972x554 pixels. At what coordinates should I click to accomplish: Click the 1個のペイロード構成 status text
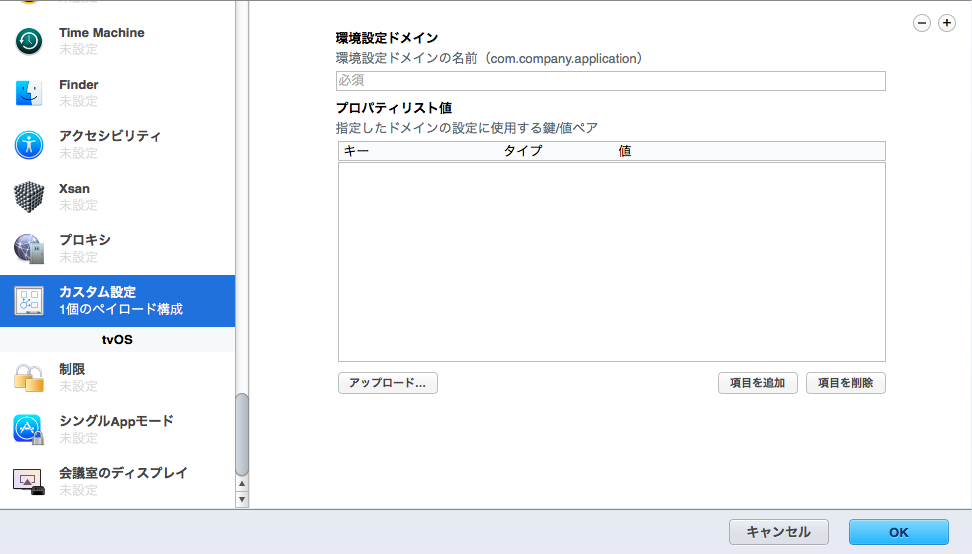click(121, 309)
